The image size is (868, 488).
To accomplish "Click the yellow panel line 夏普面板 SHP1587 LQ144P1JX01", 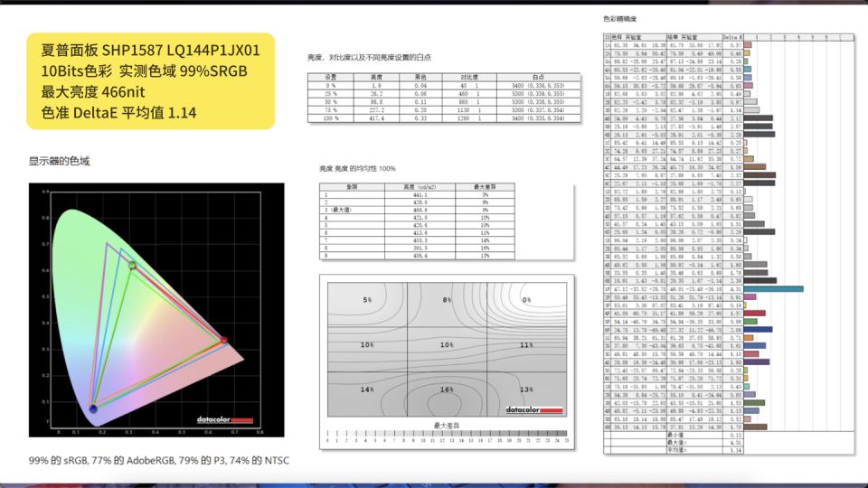I will point(150,51).
